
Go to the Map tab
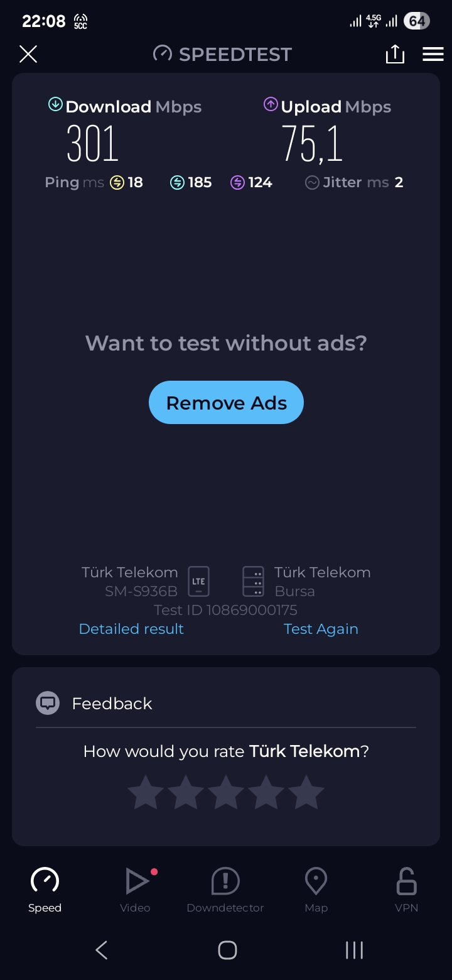(316, 890)
